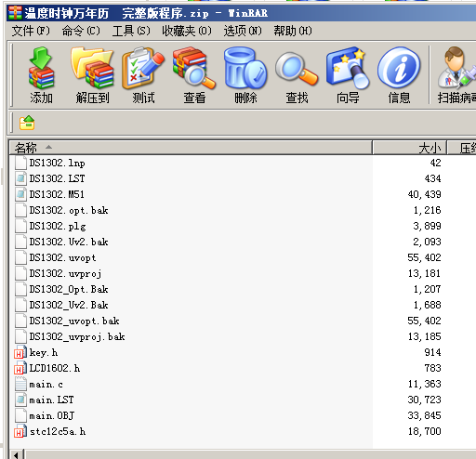Run the 测试 (Test) archive tool

(x=143, y=68)
